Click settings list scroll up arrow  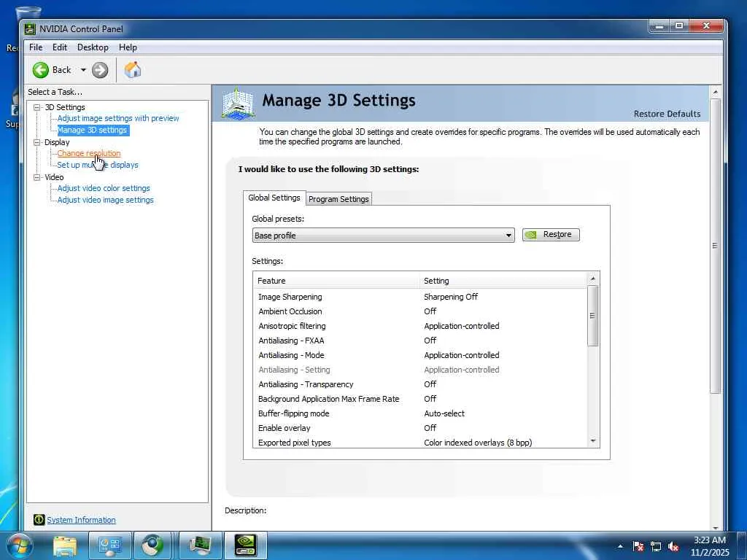point(592,279)
